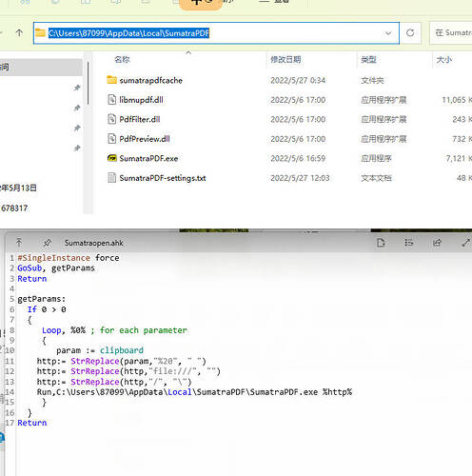Click the SumatraPDF-settings.txt document icon
This screenshot has height=476, width=472.
111,178
